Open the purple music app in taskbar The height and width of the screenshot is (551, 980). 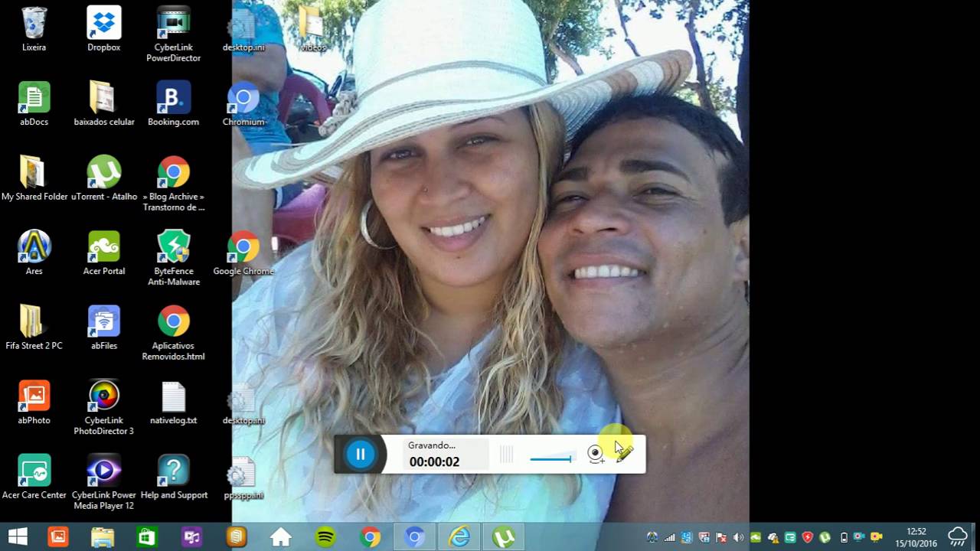pyautogui.click(x=191, y=537)
